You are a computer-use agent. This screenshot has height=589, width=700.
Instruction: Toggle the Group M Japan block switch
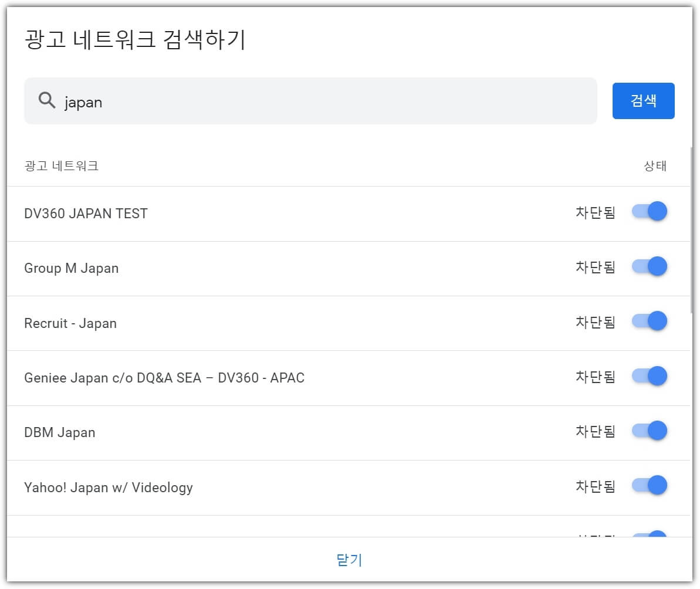click(x=649, y=266)
